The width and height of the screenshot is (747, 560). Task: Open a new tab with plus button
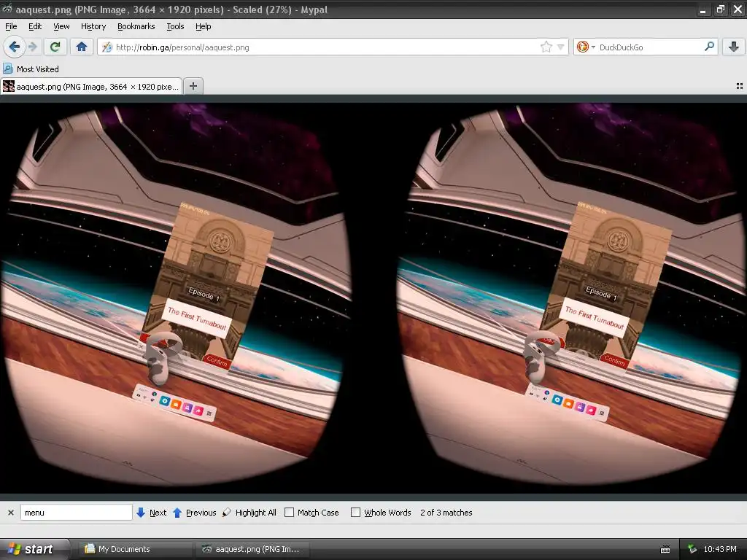click(193, 86)
